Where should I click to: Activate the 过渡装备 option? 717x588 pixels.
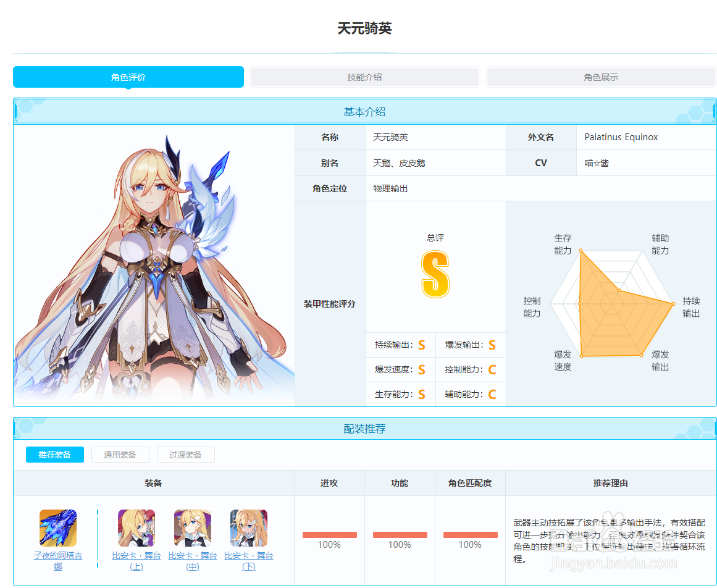pos(185,454)
